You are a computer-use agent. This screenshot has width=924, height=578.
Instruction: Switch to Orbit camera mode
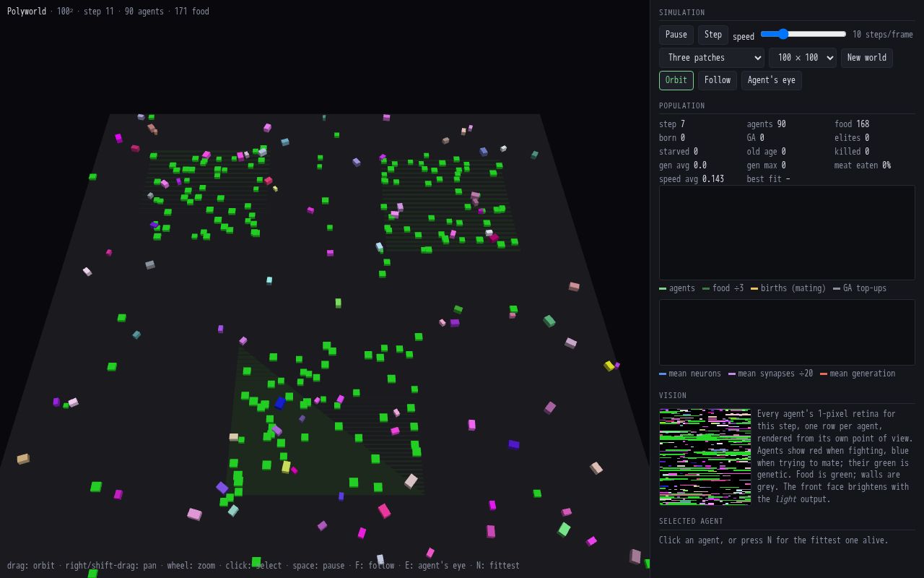(x=676, y=80)
